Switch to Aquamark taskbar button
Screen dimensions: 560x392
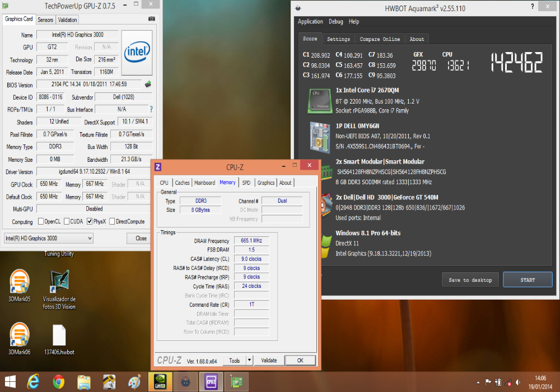point(185,382)
